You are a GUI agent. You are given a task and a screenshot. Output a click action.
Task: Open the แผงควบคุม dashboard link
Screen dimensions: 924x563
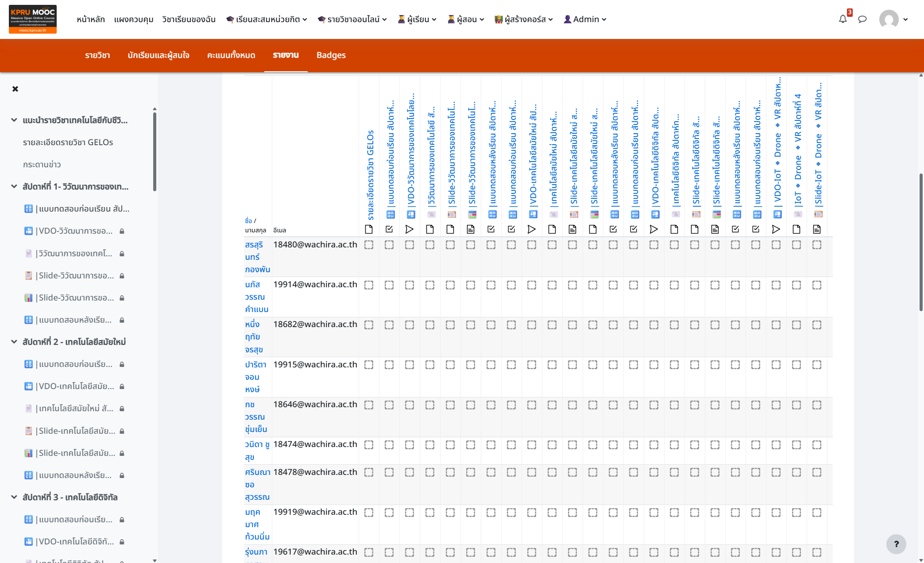pyautogui.click(x=134, y=19)
